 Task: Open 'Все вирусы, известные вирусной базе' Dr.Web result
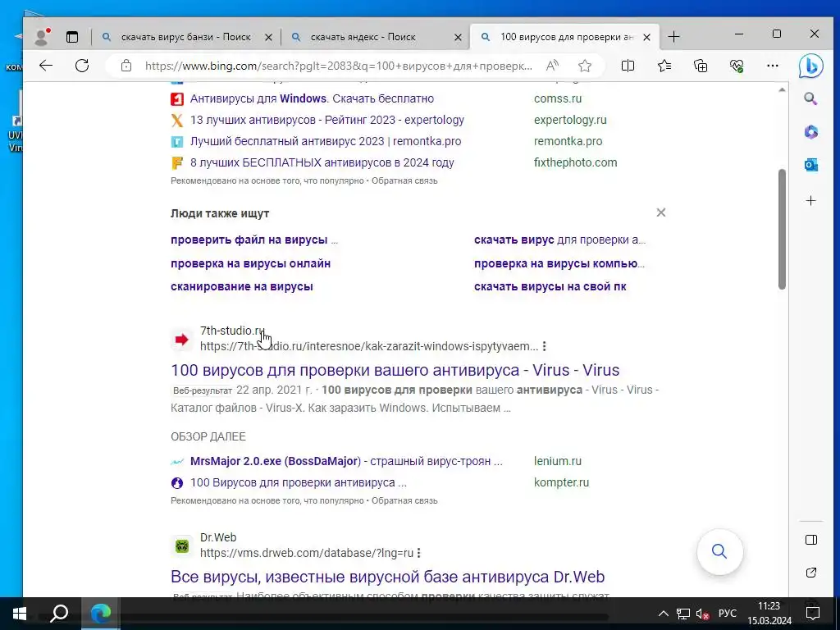click(387, 577)
